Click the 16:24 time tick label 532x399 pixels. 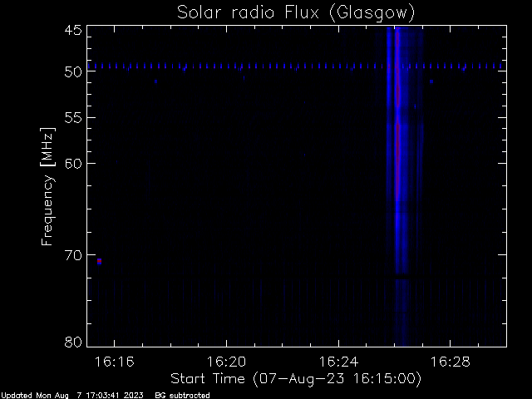(x=338, y=362)
